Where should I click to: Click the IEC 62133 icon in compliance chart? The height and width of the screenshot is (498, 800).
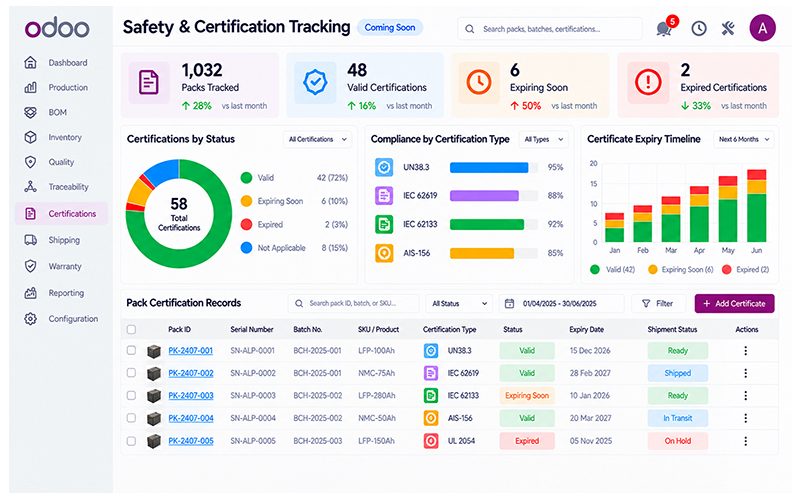point(384,224)
